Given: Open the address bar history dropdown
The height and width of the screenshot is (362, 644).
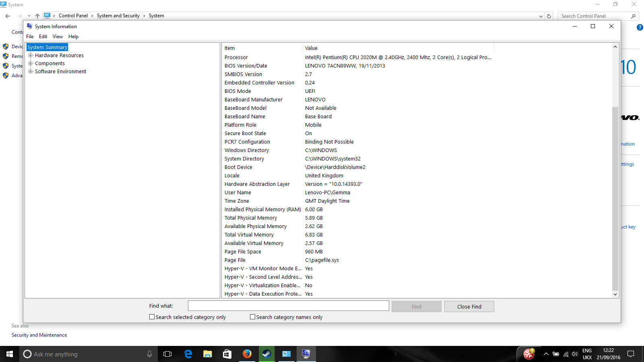Looking at the screenshot, I should pos(541,16).
